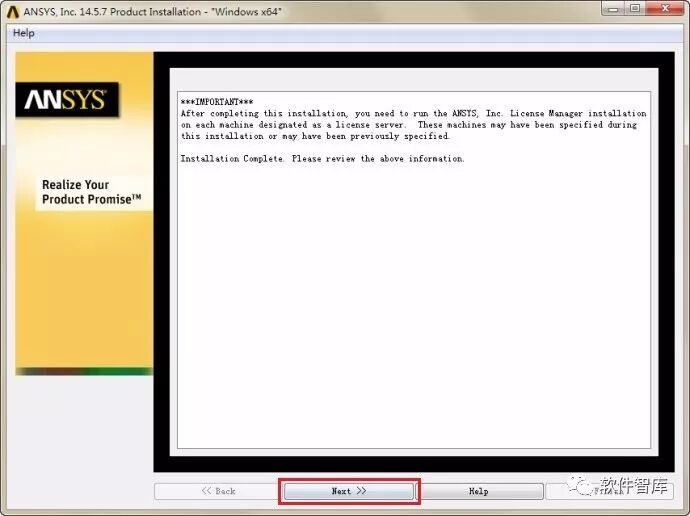The height and width of the screenshot is (516, 690).
Task: Minimize the installation window
Action: [613, 9]
